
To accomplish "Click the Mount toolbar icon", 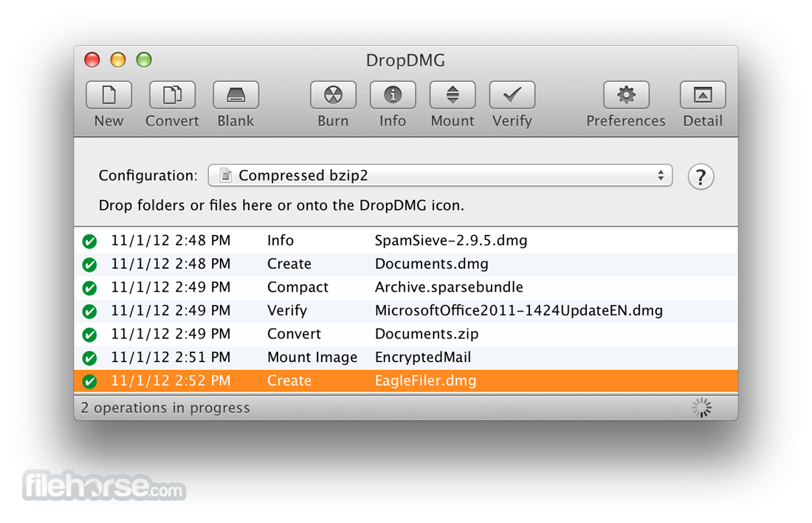I will tap(452, 95).
